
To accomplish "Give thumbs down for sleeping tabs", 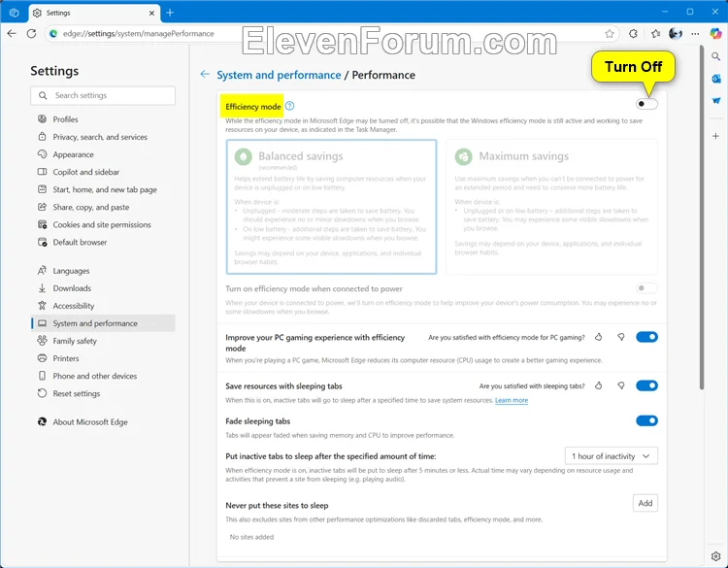I will 621,385.
